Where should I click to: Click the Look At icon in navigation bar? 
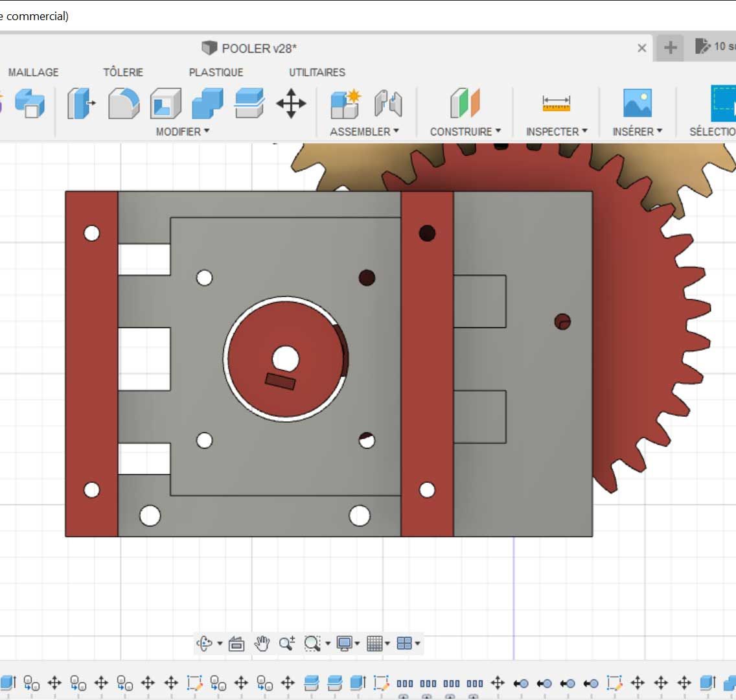pos(236,644)
